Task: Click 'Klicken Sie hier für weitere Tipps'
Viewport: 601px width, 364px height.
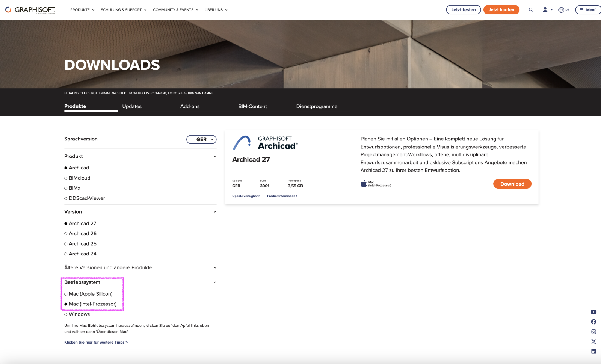Action: pyautogui.click(x=96, y=343)
